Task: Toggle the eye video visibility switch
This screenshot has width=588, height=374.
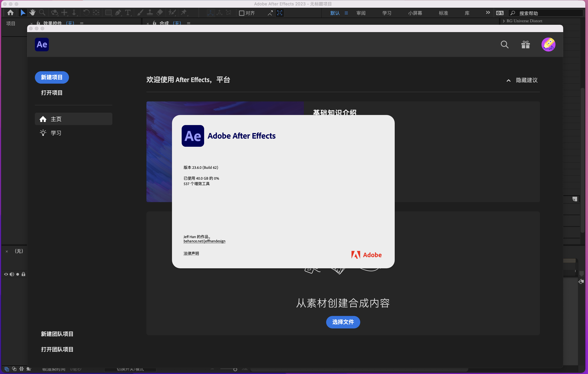Action: (6, 274)
